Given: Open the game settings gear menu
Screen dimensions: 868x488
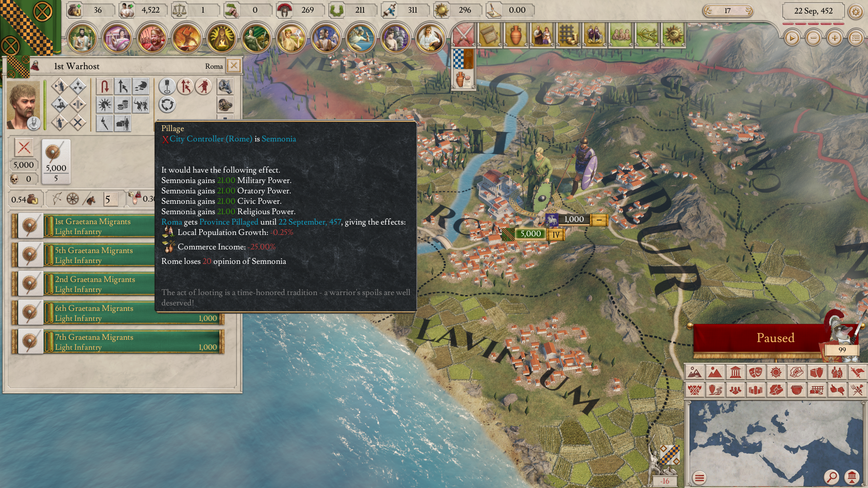Looking at the screenshot, I should (x=855, y=11).
